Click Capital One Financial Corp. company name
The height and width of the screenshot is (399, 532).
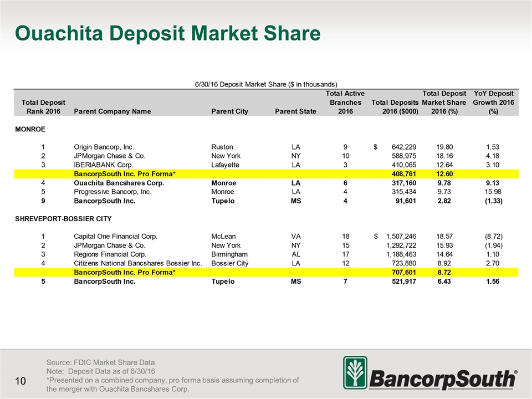pyautogui.click(x=116, y=237)
